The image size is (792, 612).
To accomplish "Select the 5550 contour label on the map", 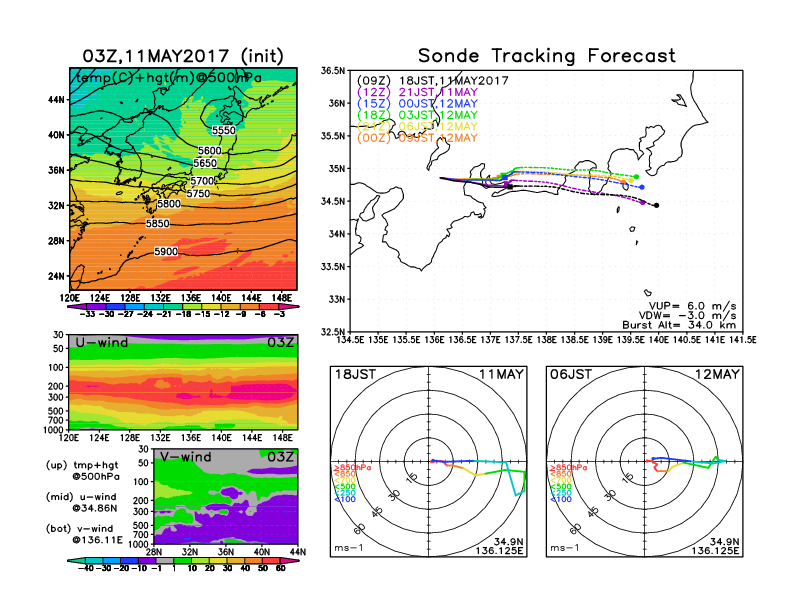I will (x=224, y=130).
